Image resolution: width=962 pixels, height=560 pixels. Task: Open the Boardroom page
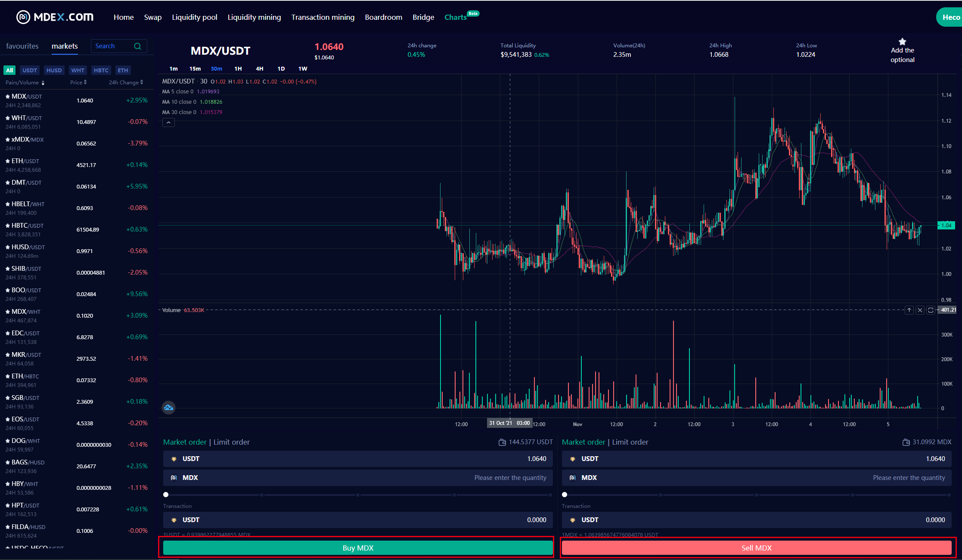click(384, 17)
